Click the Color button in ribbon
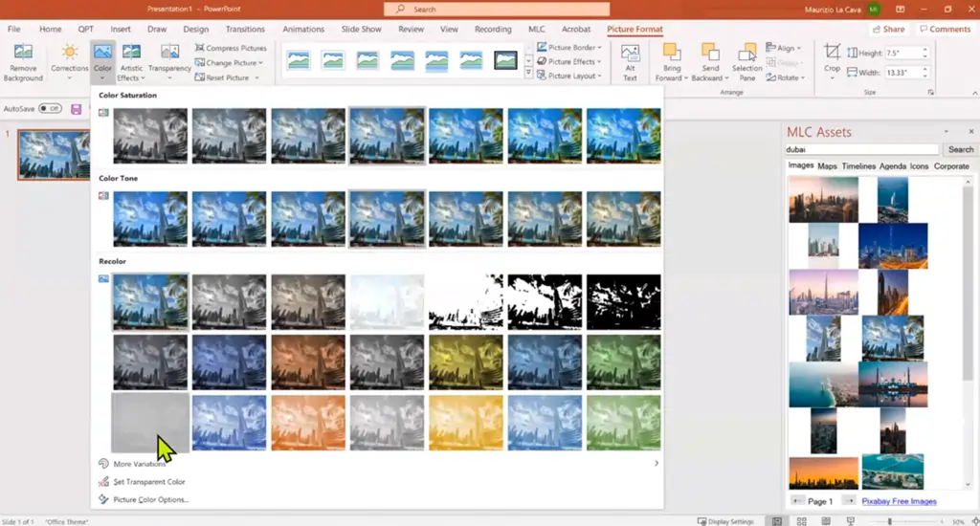Viewport: 980px width, 526px height. click(x=102, y=62)
